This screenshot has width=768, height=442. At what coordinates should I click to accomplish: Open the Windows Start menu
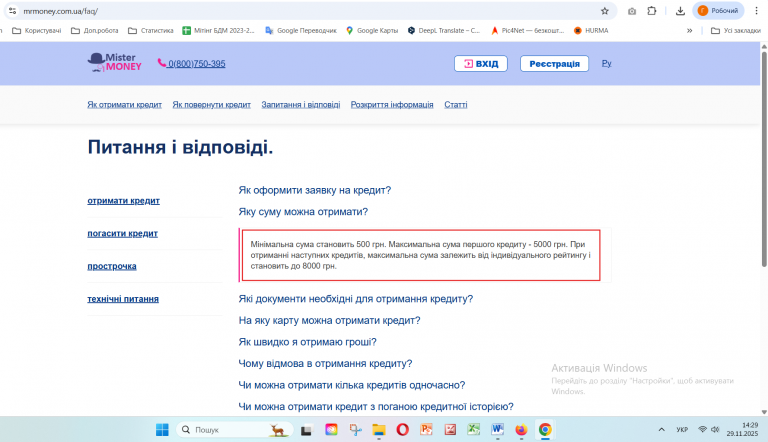click(x=162, y=430)
